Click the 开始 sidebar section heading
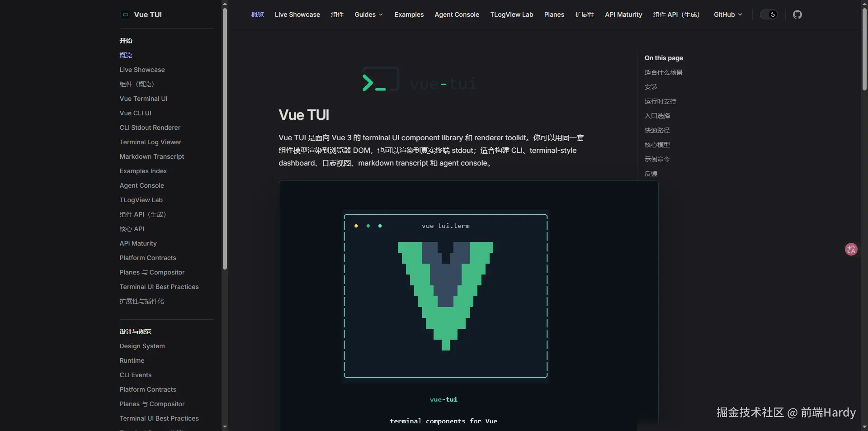 (x=126, y=41)
